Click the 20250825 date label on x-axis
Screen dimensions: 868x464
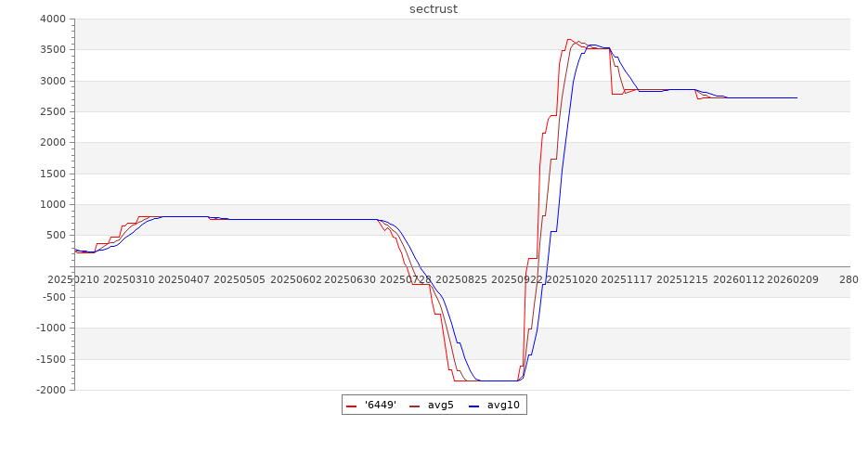(x=460, y=279)
